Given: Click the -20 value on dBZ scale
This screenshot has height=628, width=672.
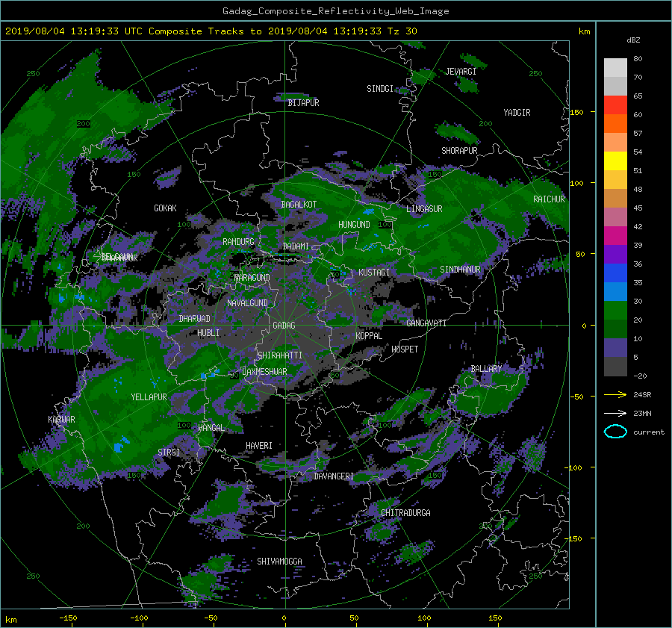Looking at the screenshot, I should 640,376.
